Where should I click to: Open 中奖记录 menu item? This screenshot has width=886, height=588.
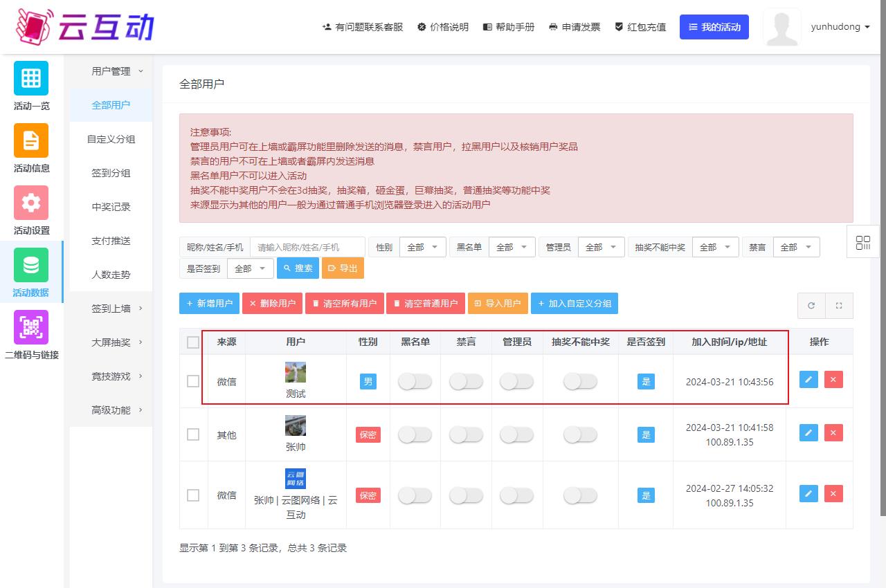click(111, 207)
